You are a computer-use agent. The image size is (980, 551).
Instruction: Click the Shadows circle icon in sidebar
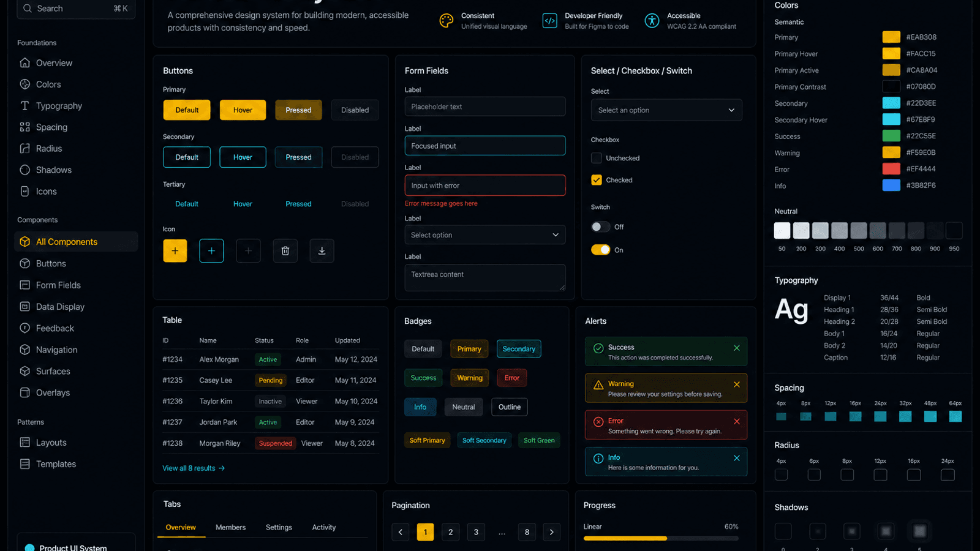[x=24, y=170]
